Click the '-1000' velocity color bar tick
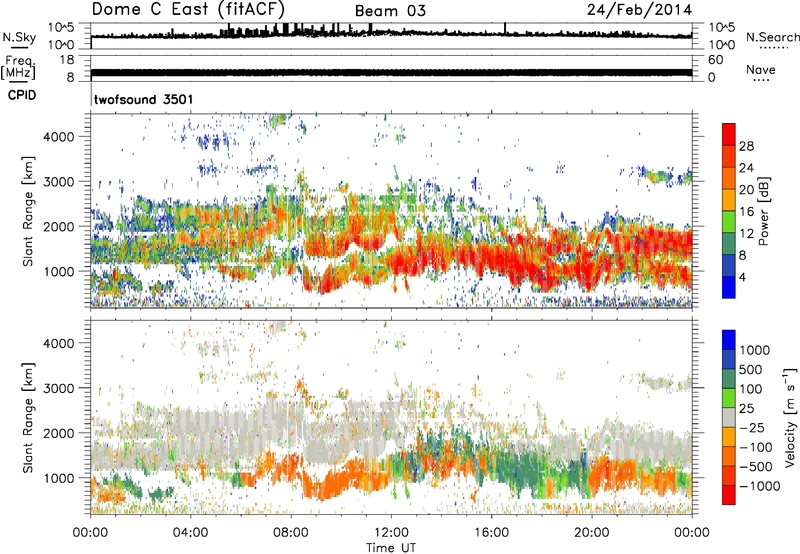The image size is (800, 554). tap(759, 486)
